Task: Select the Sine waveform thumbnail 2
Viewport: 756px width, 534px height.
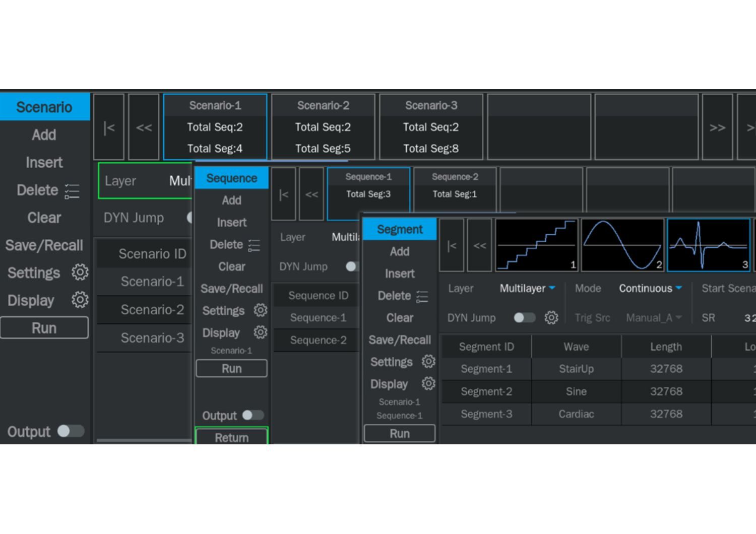Action: pyautogui.click(x=622, y=245)
